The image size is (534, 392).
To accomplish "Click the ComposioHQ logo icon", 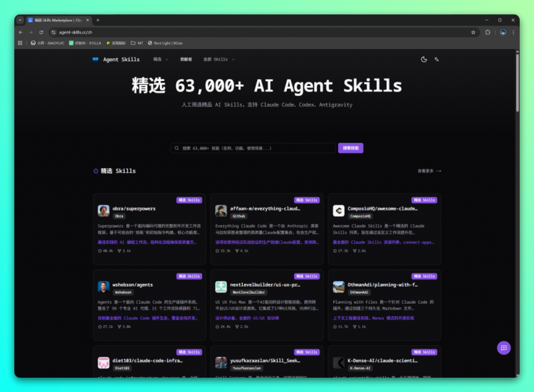I will 338,211.
